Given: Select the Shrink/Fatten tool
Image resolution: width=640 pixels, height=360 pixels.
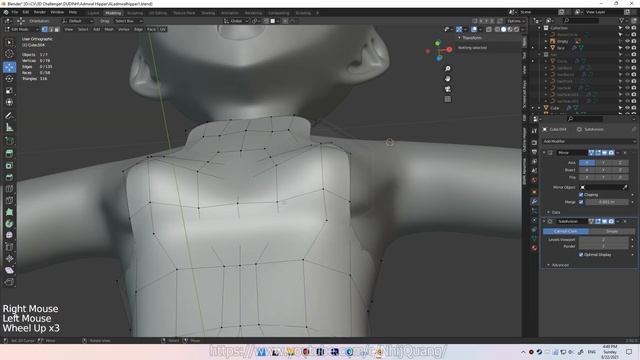Looking at the screenshot, I should (9, 258).
